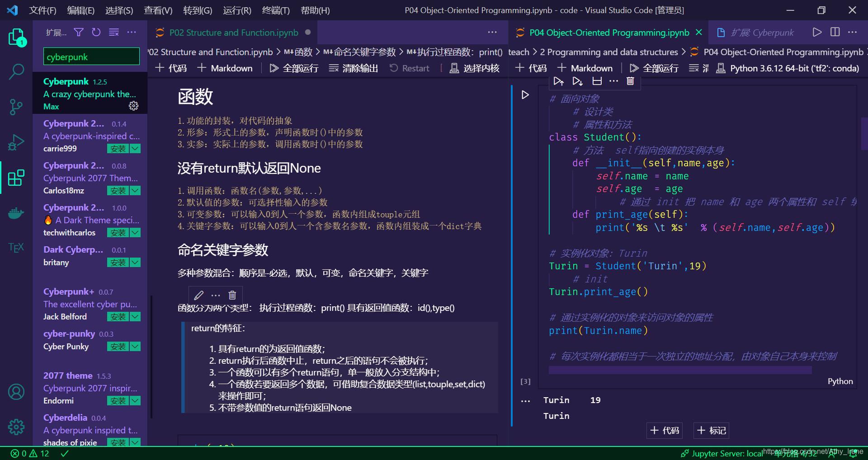Open the Python 3.6.12 interpreter selector
868x460 pixels.
click(794, 68)
